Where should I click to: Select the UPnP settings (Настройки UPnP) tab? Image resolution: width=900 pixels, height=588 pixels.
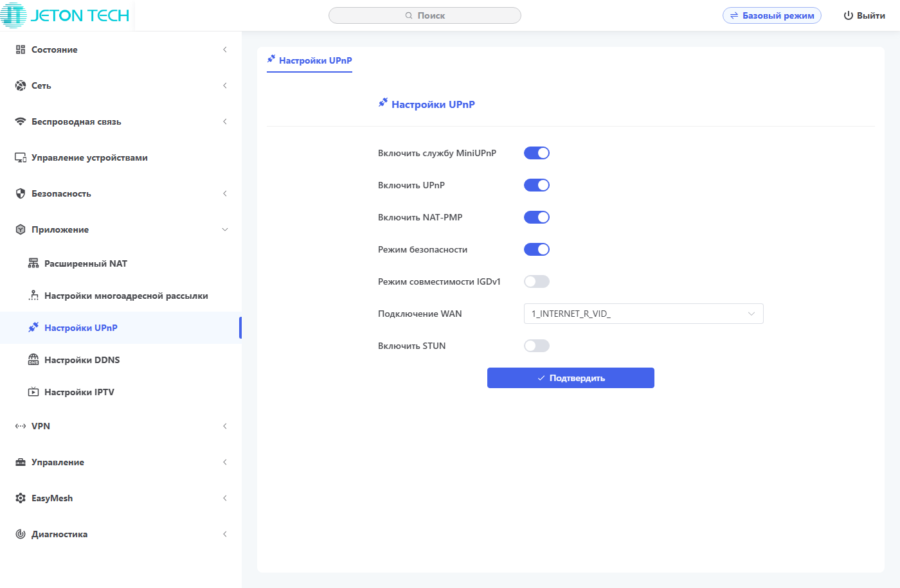coord(310,60)
